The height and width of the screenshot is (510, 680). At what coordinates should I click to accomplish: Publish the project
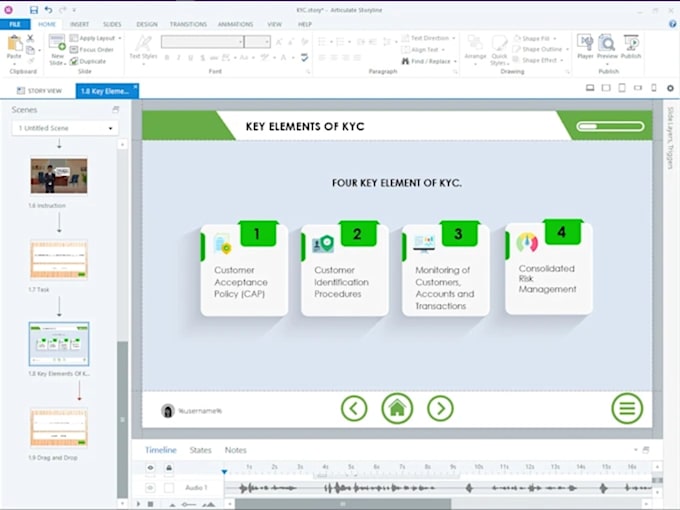tap(631, 47)
